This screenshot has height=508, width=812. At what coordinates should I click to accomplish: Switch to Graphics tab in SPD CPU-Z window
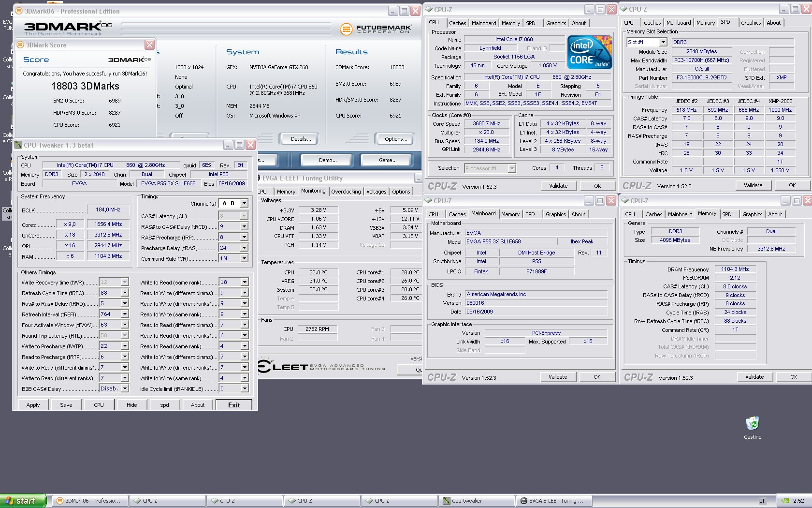pos(751,23)
